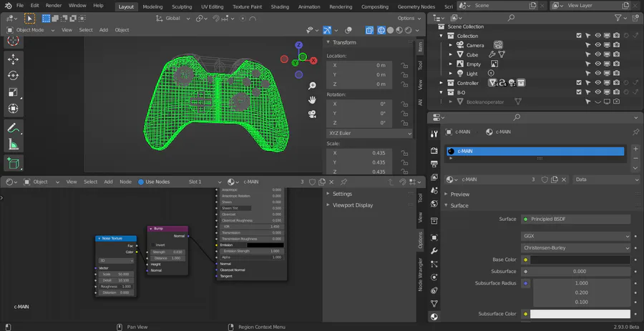Switch to the Geometry Nodes workspace tab
The height and width of the screenshot is (331, 644).
416,6
